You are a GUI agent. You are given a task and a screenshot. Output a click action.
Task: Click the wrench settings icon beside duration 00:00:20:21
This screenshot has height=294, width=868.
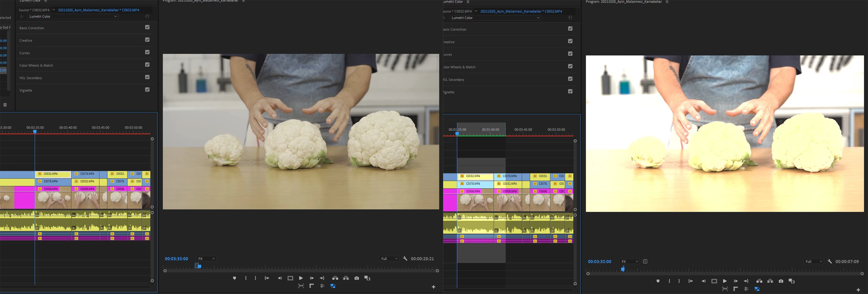[x=405, y=259]
